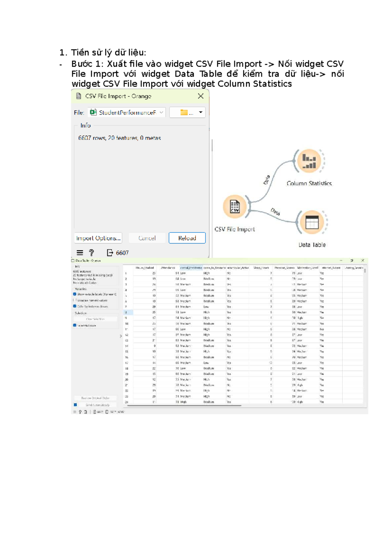Minimize the Data Table window
Screen dimensions: 392x554
coord(341,260)
